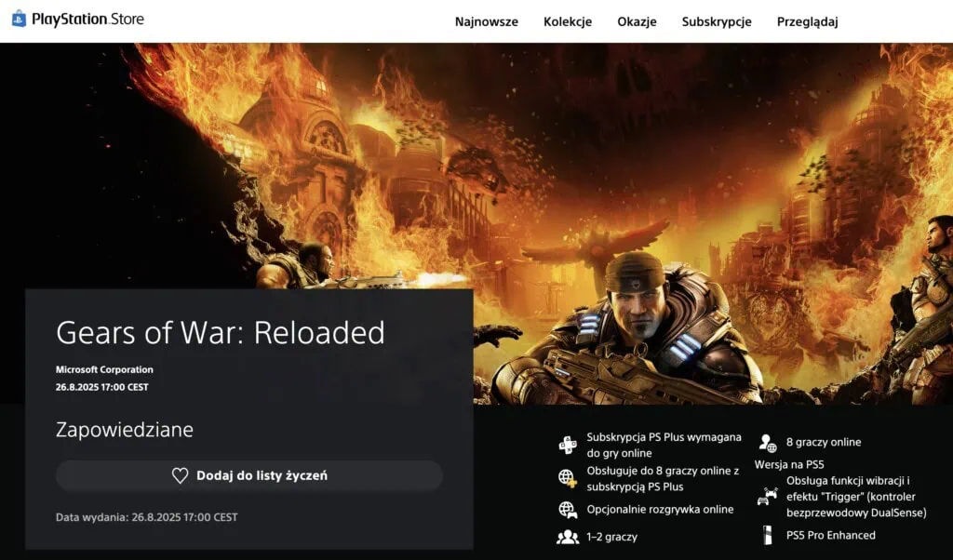Click 'Opcjonalnie rozgrywka online' text

click(x=660, y=510)
